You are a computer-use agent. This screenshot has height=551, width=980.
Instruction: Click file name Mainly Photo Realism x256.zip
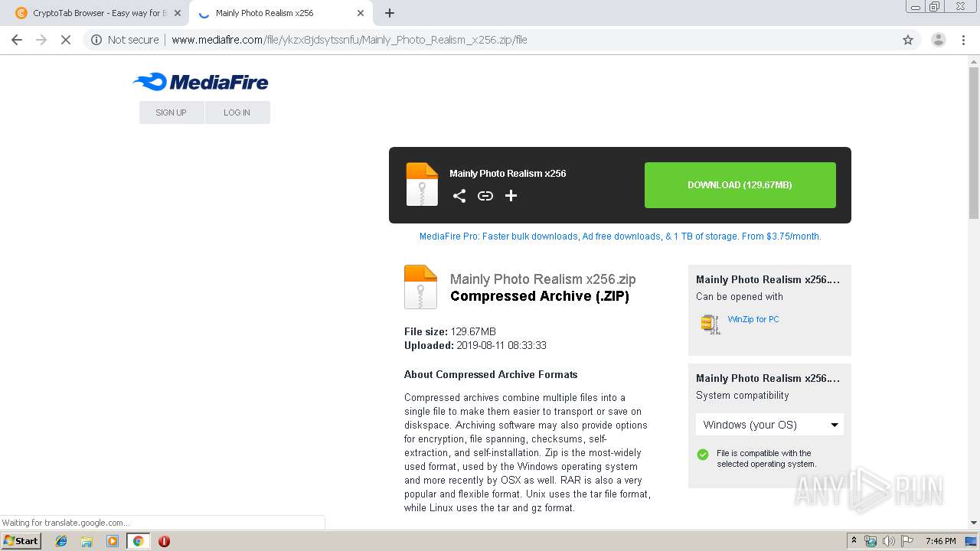click(543, 279)
